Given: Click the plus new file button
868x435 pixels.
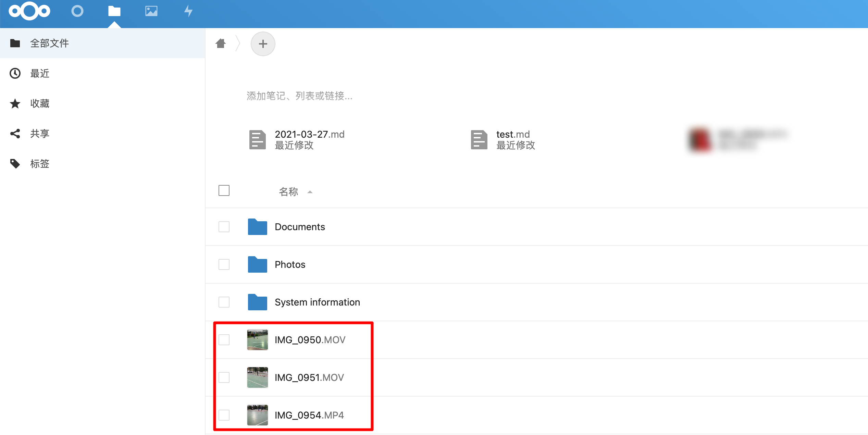Looking at the screenshot, I should [263, 44].
